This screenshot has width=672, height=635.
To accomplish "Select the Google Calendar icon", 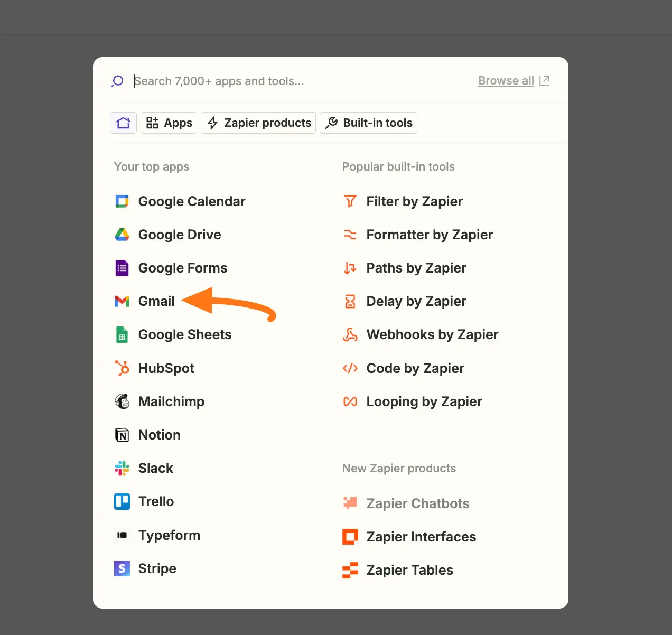I will click(x=122, y=201).
